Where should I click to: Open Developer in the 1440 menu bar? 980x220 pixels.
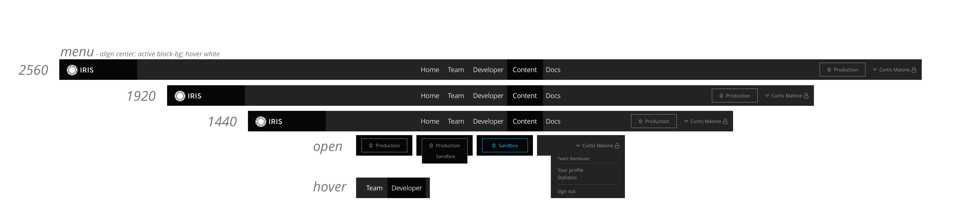click(x=488, y=121)
